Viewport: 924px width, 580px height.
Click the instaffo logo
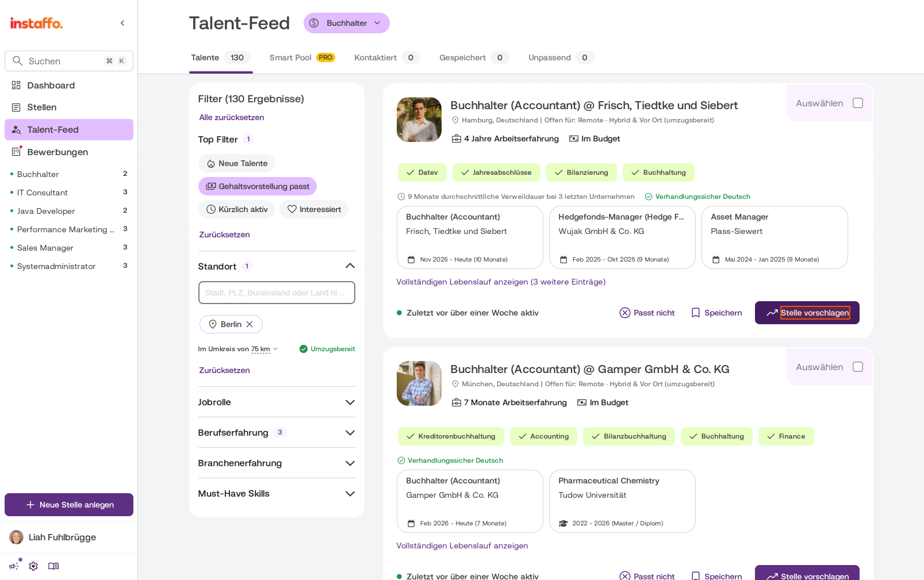click(x=36, y=23)
